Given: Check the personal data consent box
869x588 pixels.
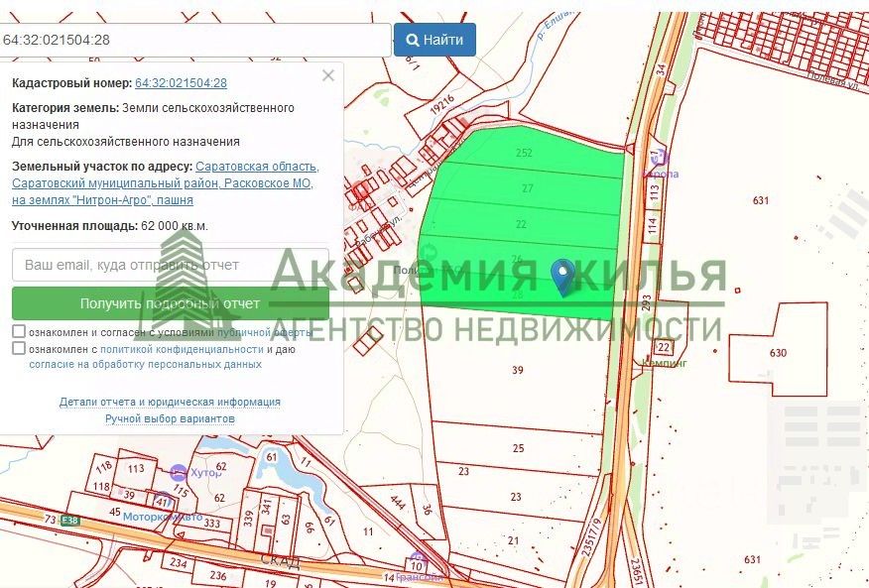Looking at the screenshot, I should click(19, 348).
